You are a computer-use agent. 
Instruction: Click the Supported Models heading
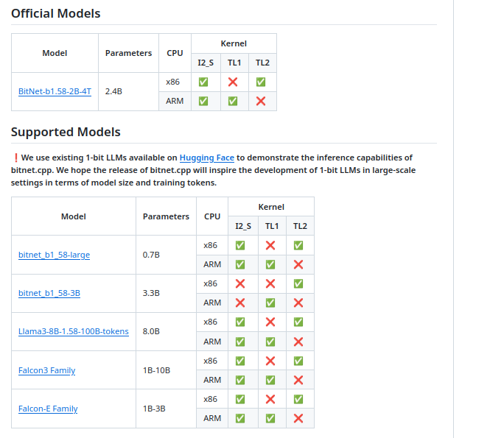pyautogui.click(x=66, y=133)
